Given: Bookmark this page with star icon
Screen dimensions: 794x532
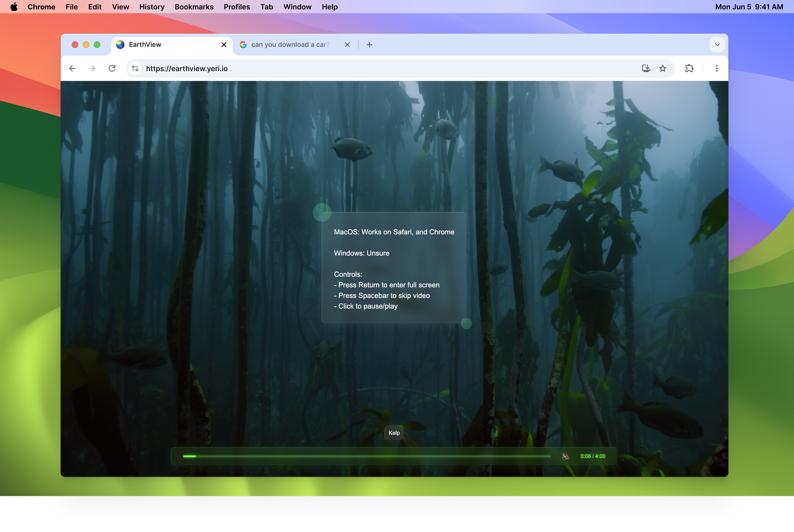Looking at the screenshot, I should 663,69.
